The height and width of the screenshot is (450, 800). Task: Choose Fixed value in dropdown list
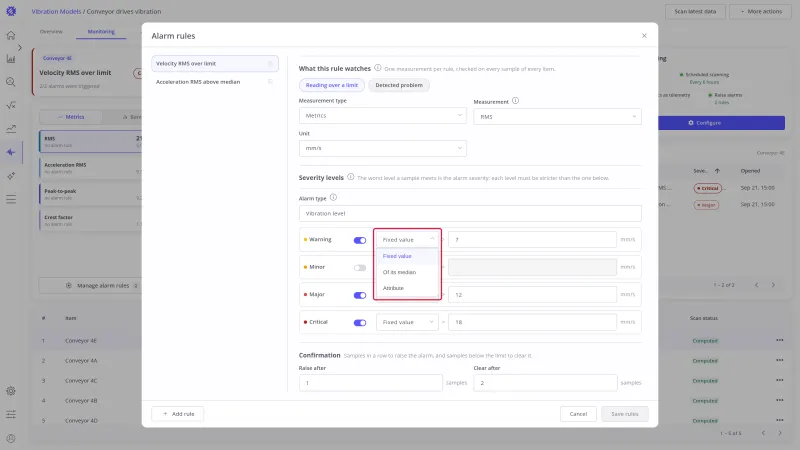(x=407, y=256)
